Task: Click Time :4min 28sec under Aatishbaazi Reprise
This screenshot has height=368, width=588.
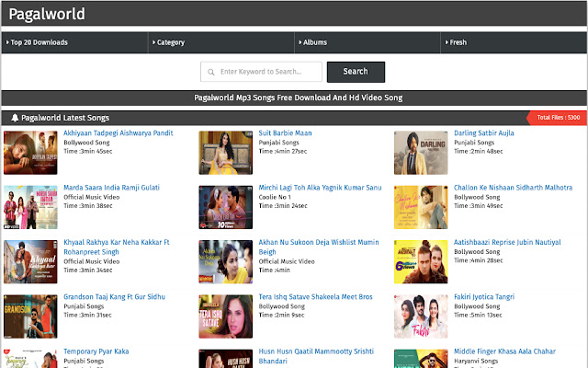Action: pyautogui.click(x=478, y=260)
